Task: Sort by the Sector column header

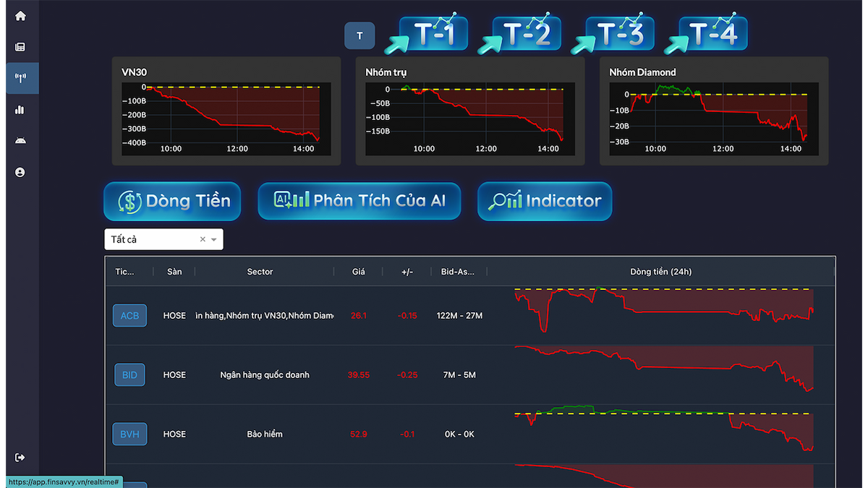Action: (x=260, y=272)
